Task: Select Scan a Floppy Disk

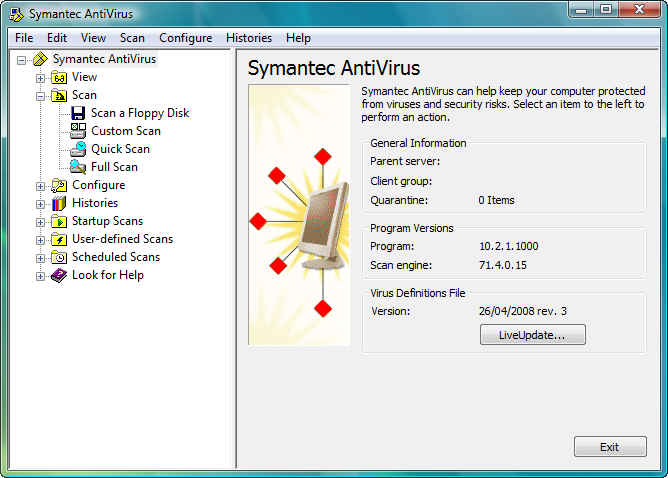Action: click(x=140, y=113)
